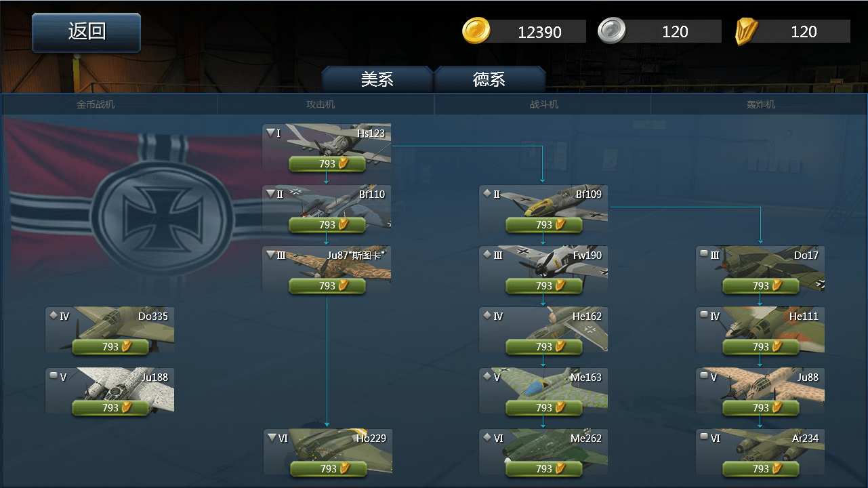Open the Me163 fighter thumbnail
Viewport: 868px width, 488px height.
tap(543, 390)
